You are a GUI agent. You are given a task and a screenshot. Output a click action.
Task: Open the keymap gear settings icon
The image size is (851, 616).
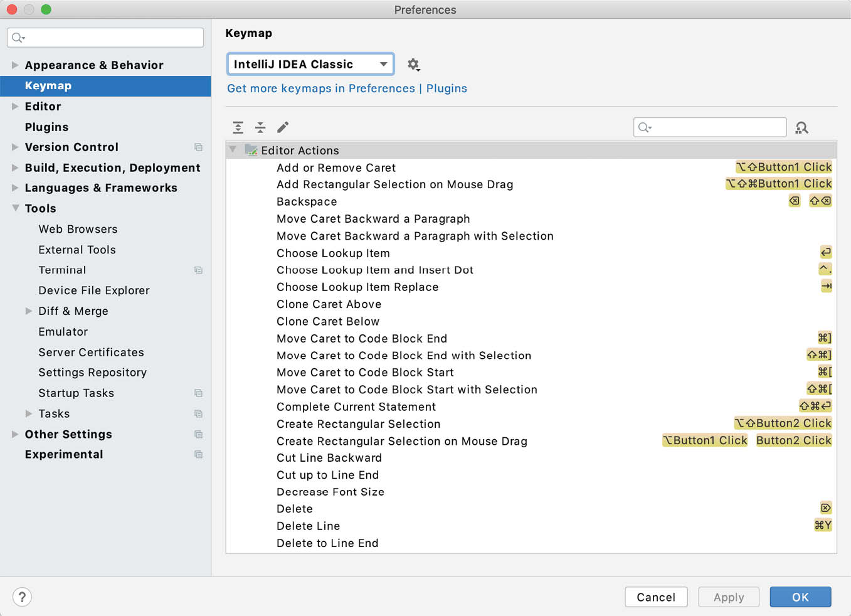[413, 64]
